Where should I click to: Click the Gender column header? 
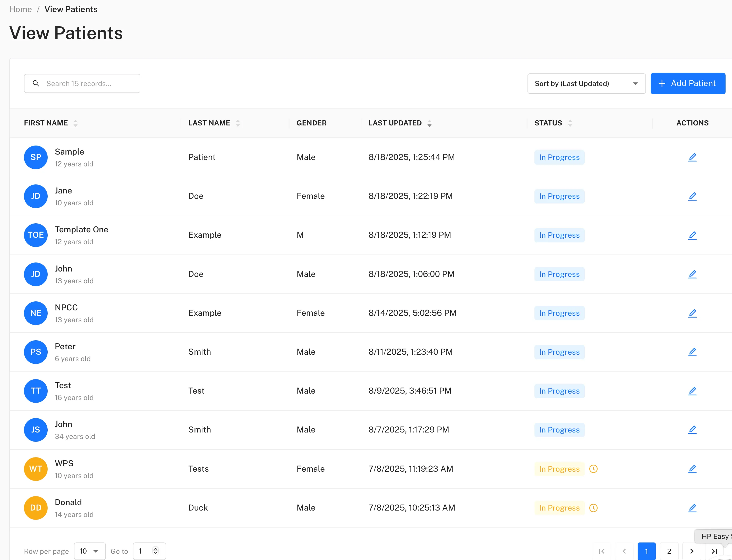(x=312, y=123)
